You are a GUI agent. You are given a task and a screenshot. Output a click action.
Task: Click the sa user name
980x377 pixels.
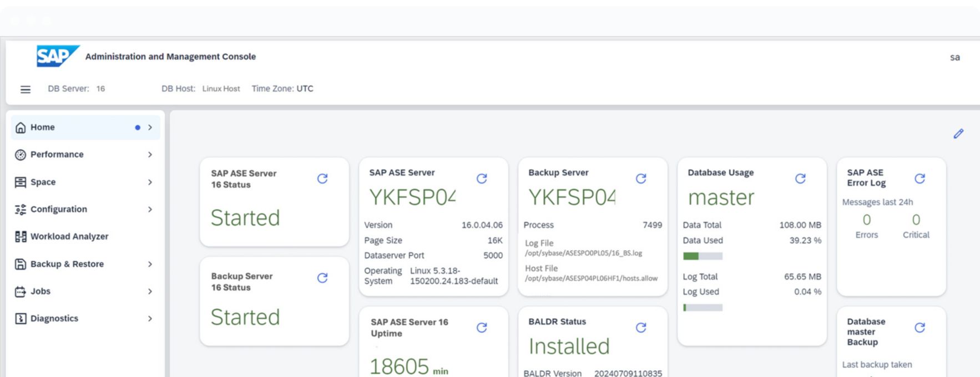pyautogui.click(x=954, y=57)
